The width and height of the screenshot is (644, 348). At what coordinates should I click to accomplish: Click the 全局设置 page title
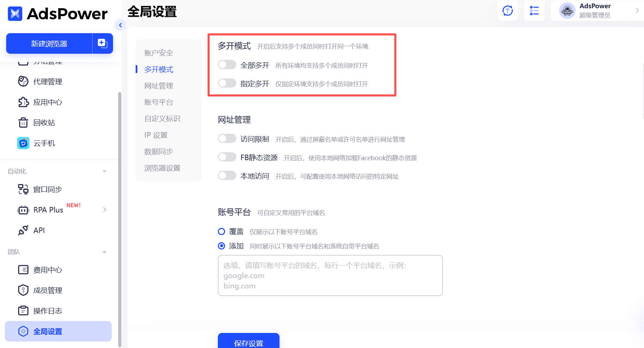152,12
